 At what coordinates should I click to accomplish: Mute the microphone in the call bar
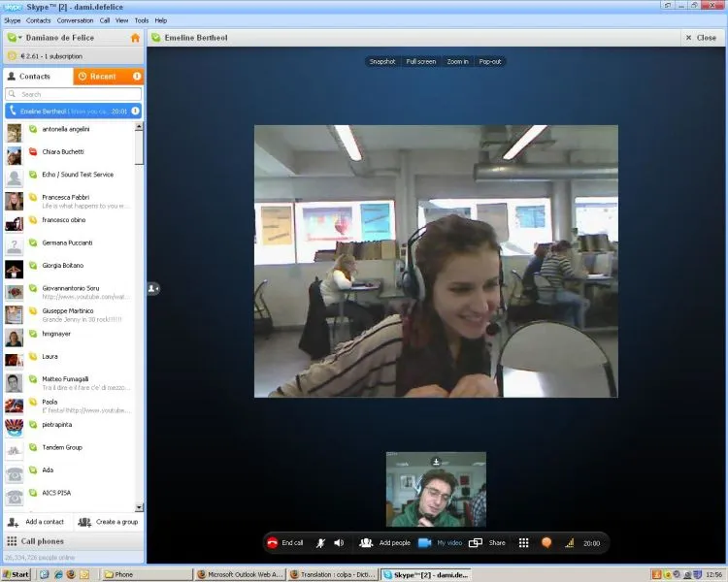pyautogui.click(x=320, y=542)
